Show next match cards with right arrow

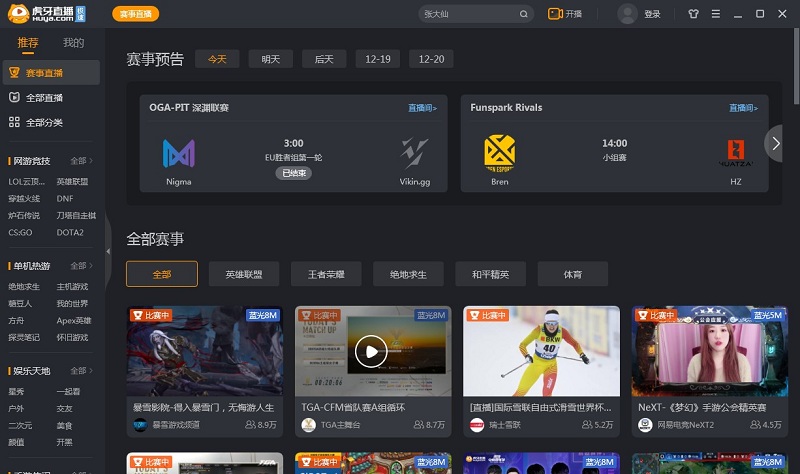click(x=776, y=143)
